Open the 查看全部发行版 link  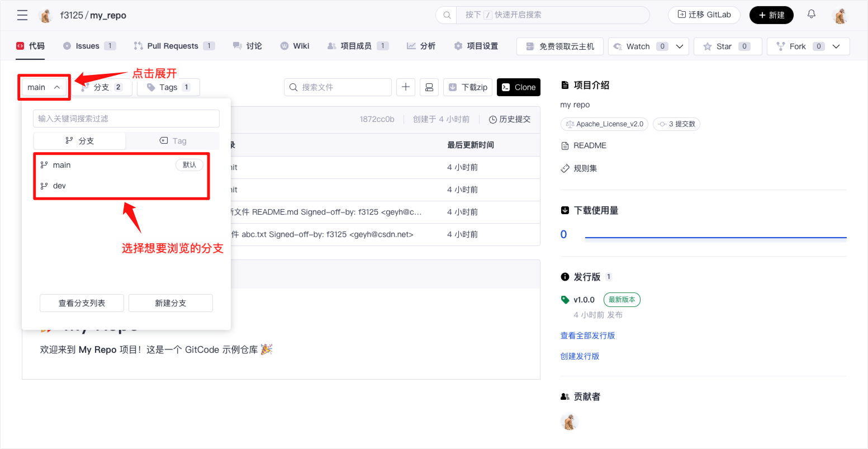point(587,335)
